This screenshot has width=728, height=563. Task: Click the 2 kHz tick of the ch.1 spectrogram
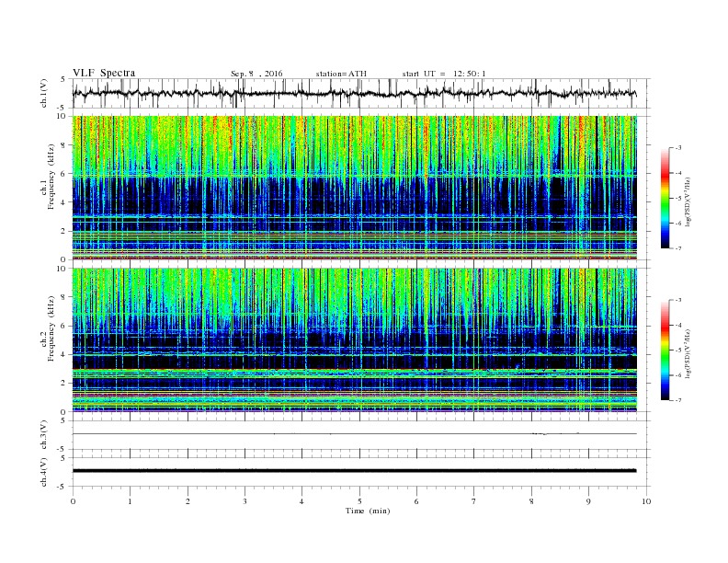pos(64,231)
